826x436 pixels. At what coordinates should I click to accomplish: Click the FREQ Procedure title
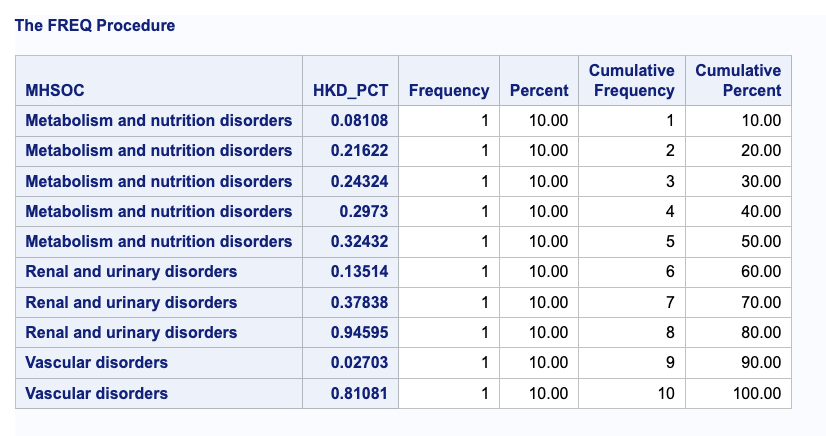pyautogui.click(x=95, y=25)
